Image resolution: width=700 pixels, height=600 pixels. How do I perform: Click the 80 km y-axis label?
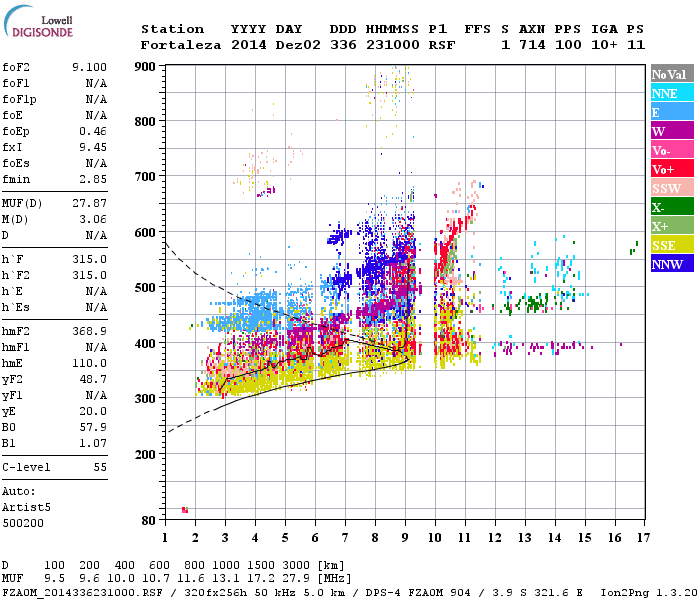[149, 521]
